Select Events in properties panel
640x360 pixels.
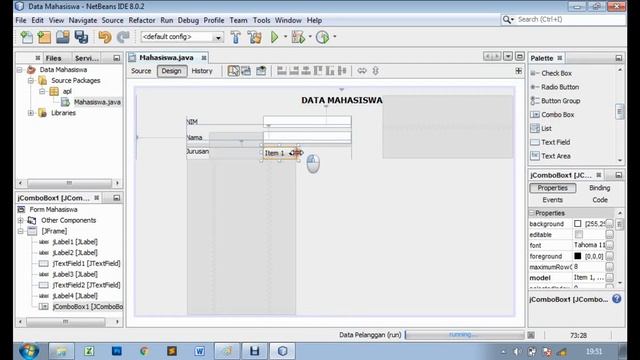[x=553, y=200]
